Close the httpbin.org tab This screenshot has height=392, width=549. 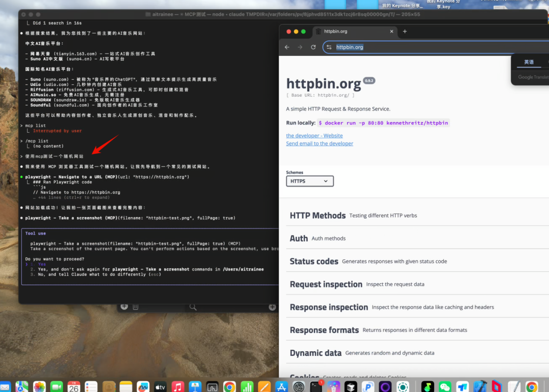coord(391,31)
